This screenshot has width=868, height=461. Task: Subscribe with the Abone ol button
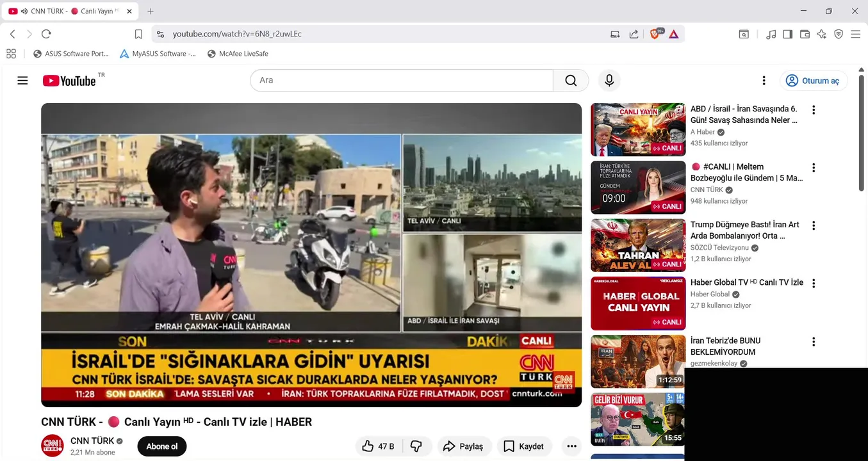162,446
